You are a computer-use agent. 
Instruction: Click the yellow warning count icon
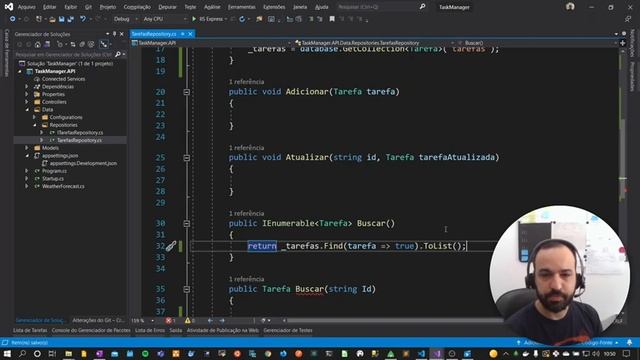(x=187, y=320)
